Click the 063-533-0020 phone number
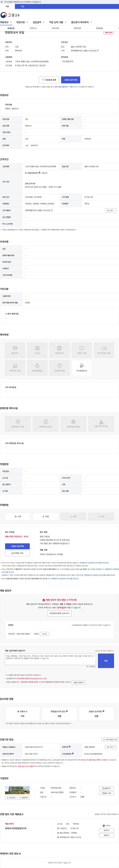This screenshot has width=119, height=868. point(23,634)
